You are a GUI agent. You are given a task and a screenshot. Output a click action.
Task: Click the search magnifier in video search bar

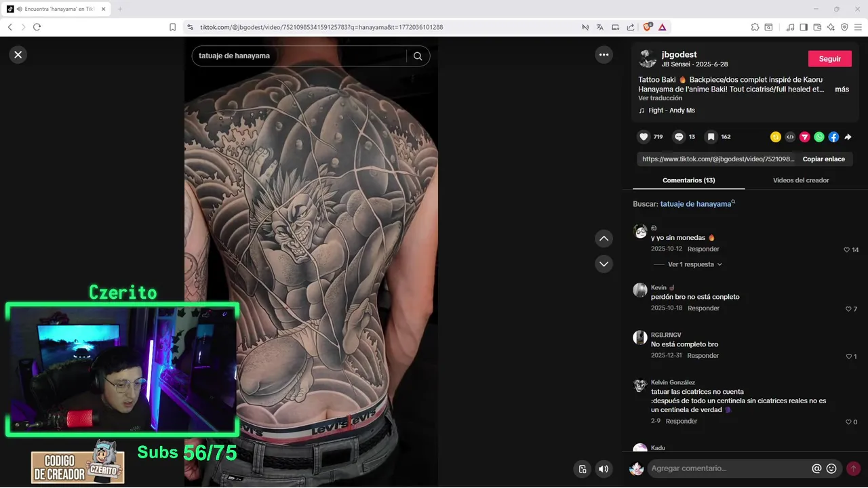(x=418, y=56)
